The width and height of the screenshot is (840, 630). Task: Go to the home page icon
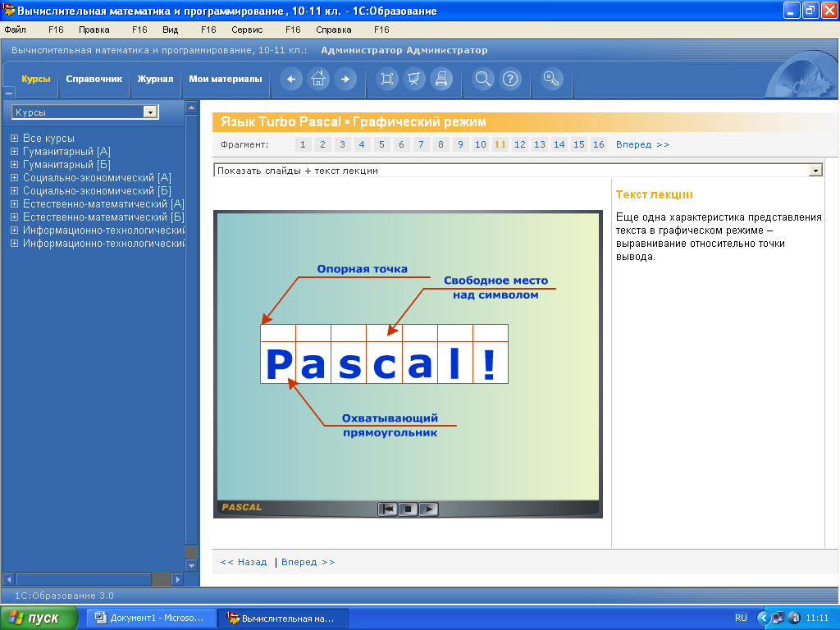click(x=318, y=80)
